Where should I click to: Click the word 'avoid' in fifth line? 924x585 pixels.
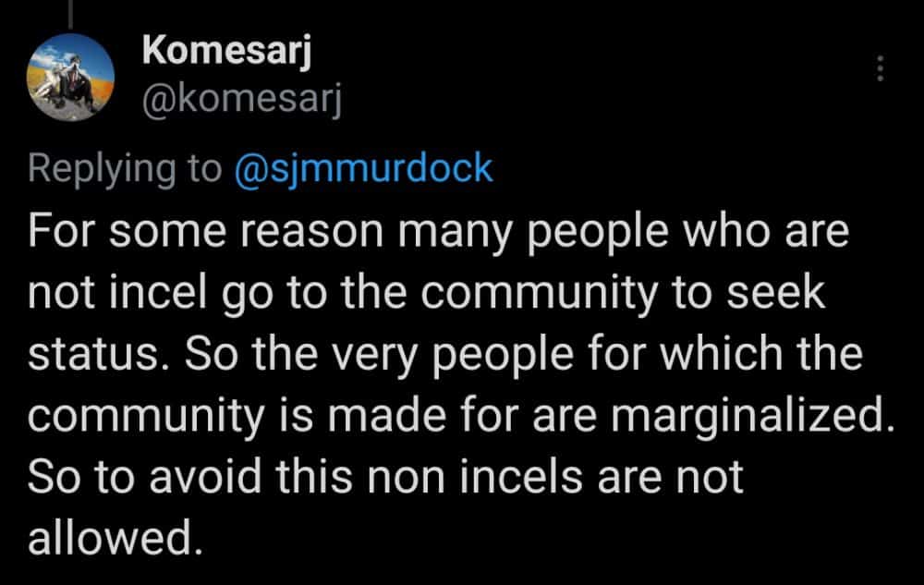[205, 477]
